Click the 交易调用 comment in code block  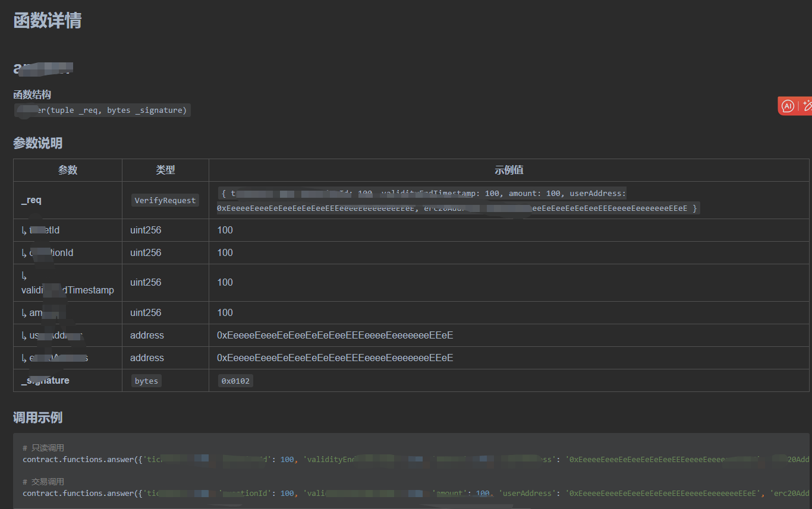(x=43, y=482)
